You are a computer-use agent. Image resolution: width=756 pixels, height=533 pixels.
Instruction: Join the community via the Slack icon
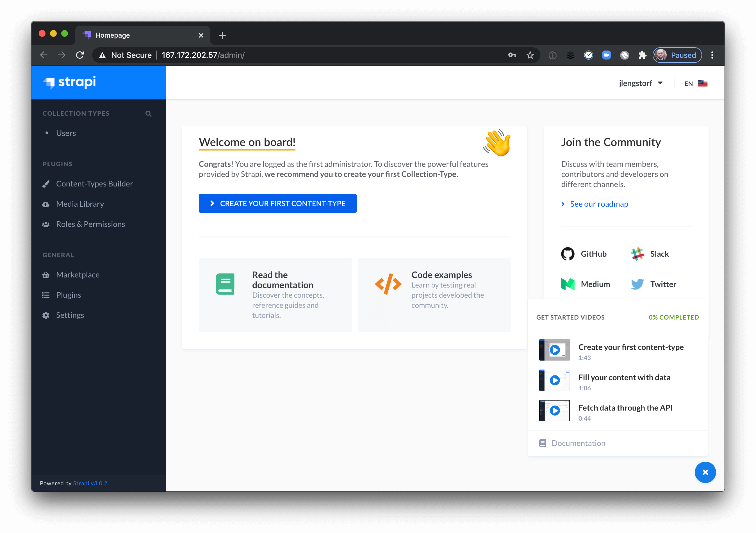pos(637,254)
